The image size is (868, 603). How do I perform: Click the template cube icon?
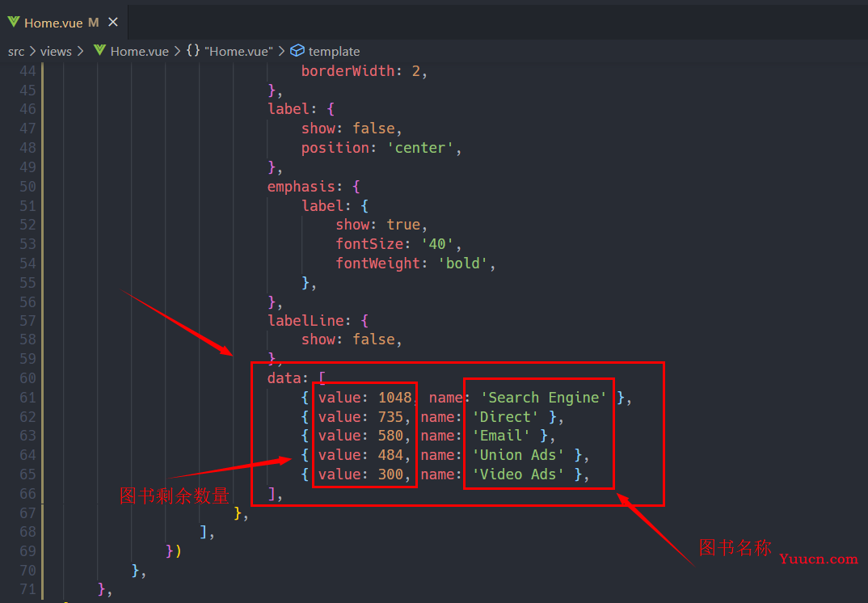tap(297, 51)
